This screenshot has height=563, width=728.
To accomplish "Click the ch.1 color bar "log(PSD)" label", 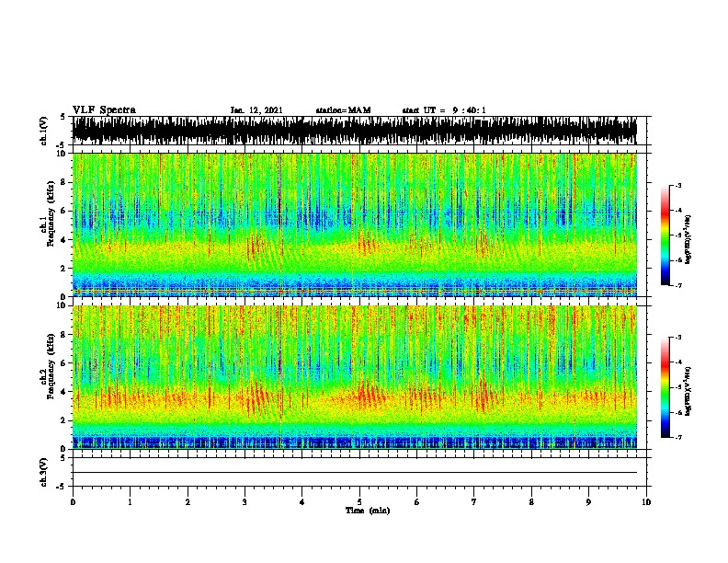I will tap(688, 239).
